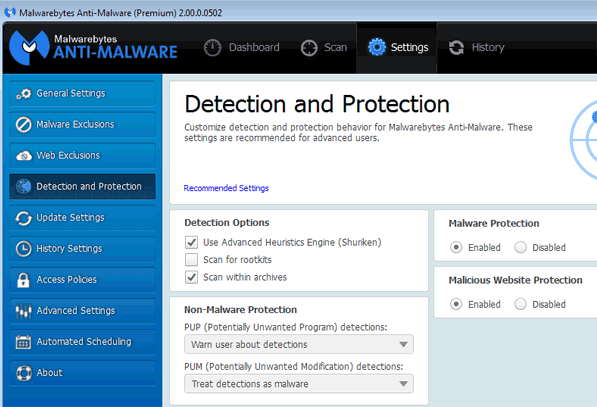Viewport: 597px width, 407px height.
Task: Toggle the Scan within archives checkbox
Action: point(191,277)
